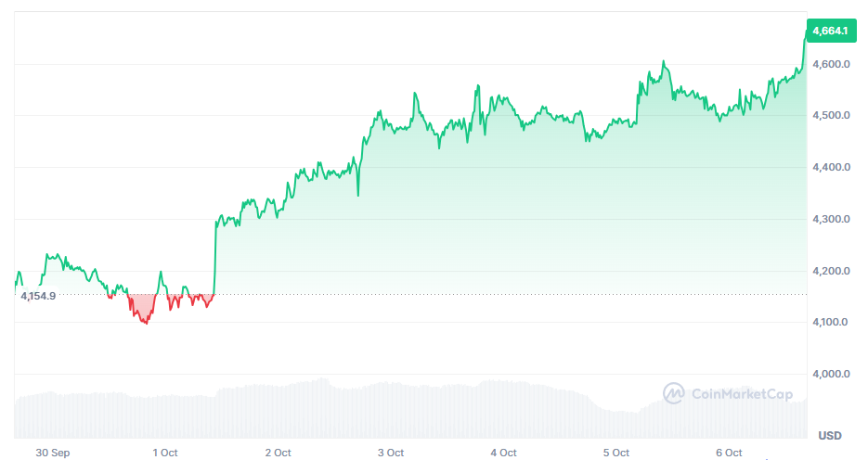Screen dimensions: 868x460
Task: Click the CoinMarketCap logo icon watermark
Action: 674,394
